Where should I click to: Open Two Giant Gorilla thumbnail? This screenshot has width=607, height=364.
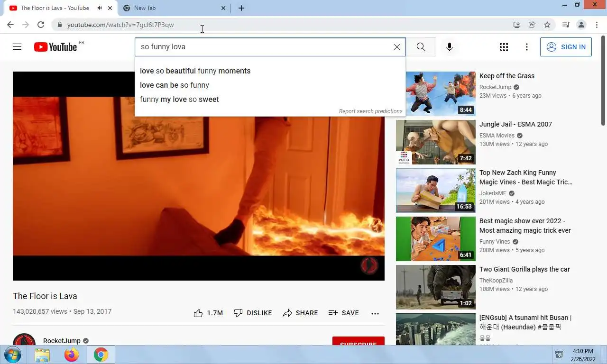click(436, 287)
